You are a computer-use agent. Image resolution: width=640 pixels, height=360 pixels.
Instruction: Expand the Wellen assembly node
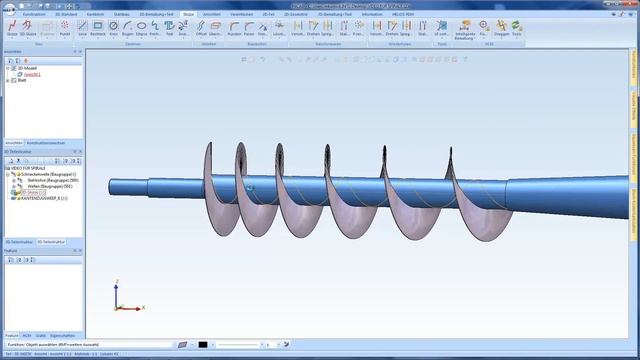click(14, 186)
